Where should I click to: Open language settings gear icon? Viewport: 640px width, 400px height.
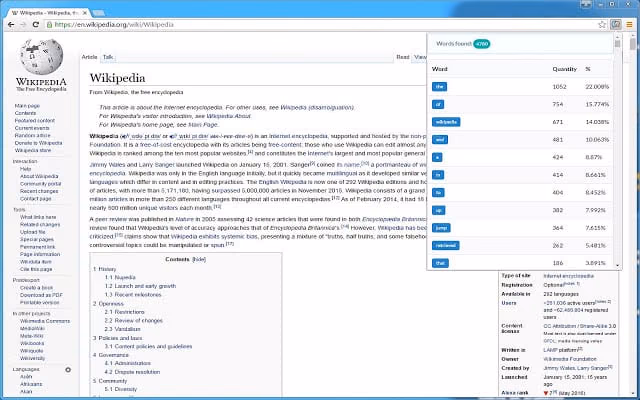(68, 369)
